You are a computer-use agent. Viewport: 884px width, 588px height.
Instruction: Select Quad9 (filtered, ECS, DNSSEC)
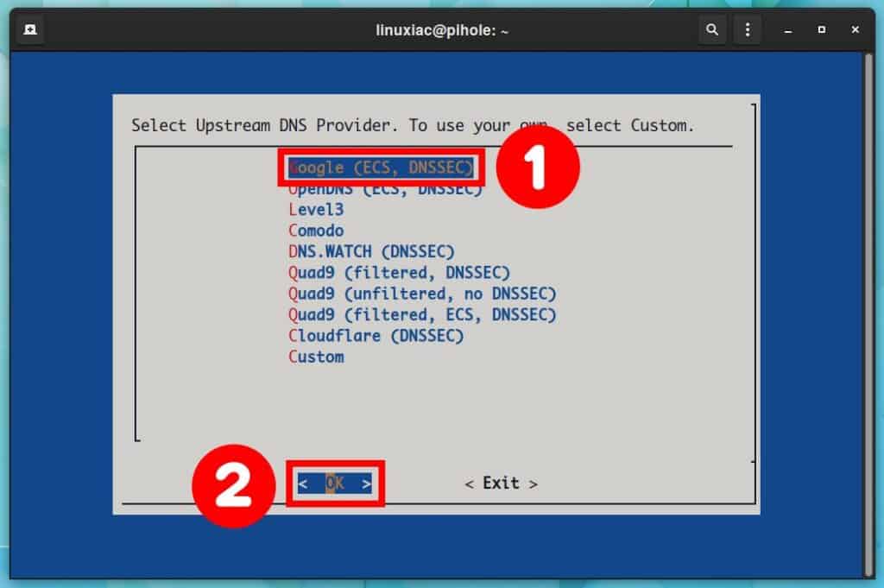click(x=422, y=314)
